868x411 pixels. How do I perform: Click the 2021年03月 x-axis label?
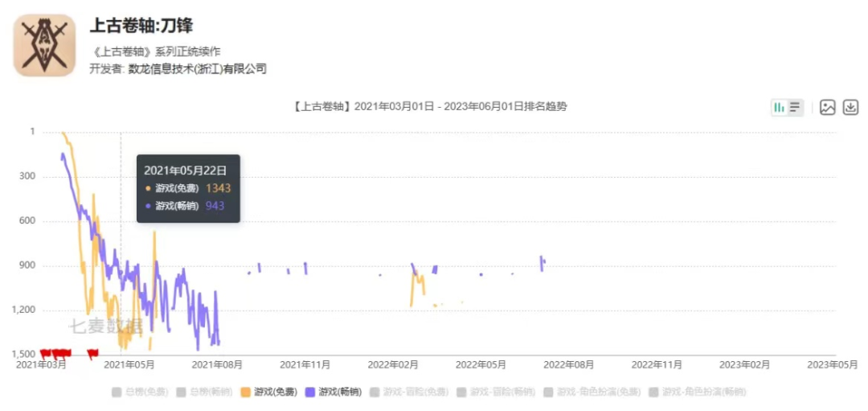coord(42,364)
